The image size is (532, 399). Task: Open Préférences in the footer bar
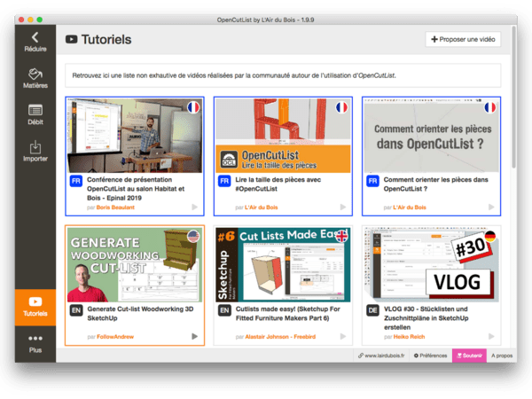click(430, 356)
